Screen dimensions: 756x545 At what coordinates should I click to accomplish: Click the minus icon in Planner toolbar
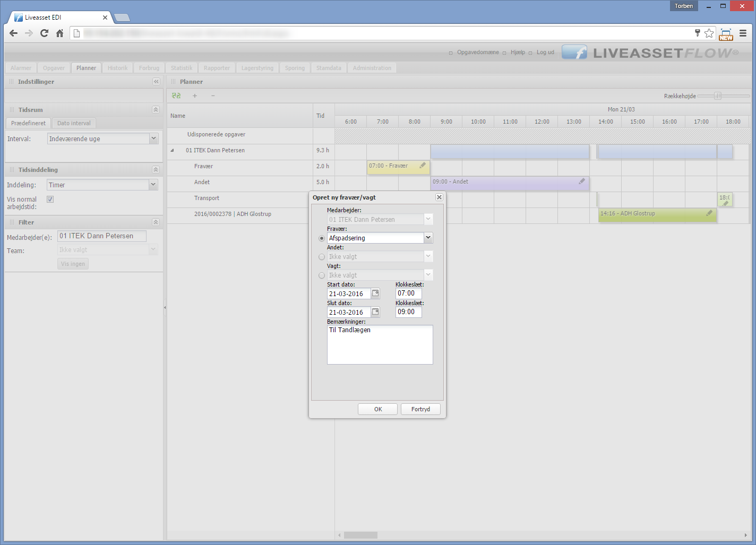coord(213,96)
